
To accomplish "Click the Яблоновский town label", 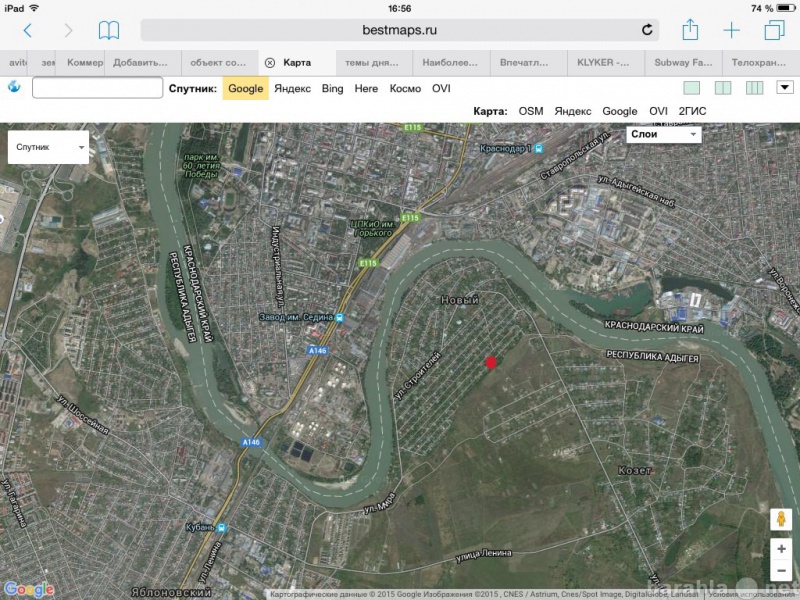I will click(x=170, y=592).
